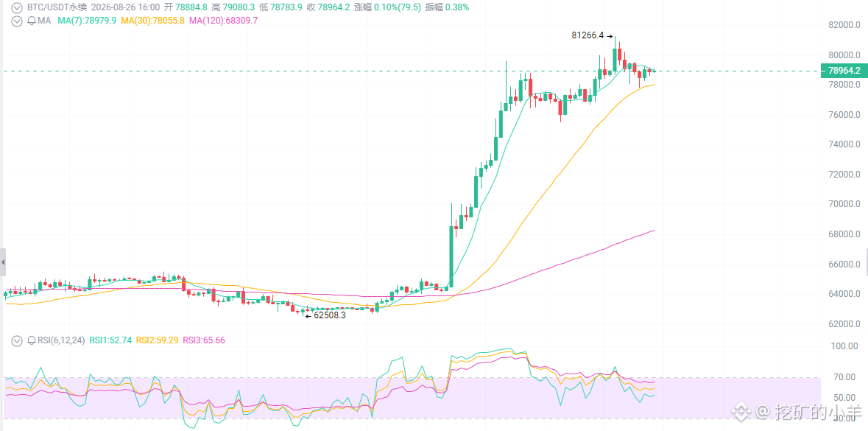Collapse the RSI indicator panel chevron
Viewport: 868px width, 431px height.
click(x=18, y=340)
